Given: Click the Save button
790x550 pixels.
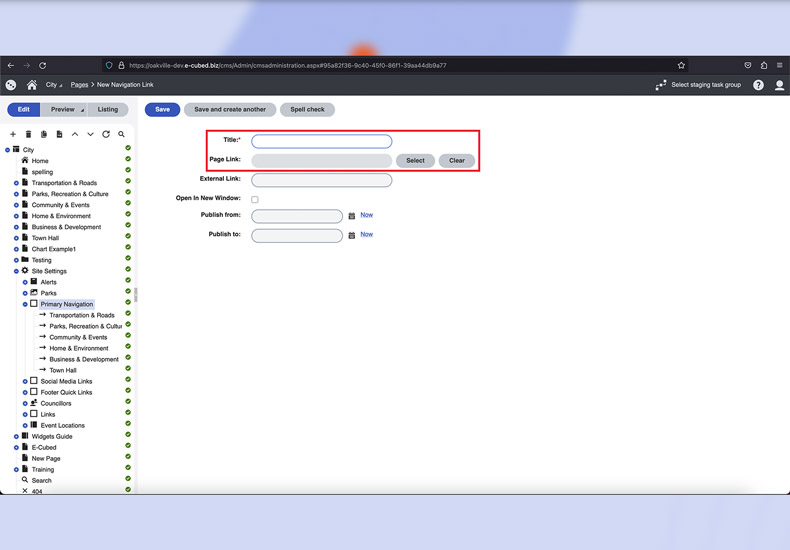Looking at the screenshot, I should pyautogui.click(x=162, y=110).
